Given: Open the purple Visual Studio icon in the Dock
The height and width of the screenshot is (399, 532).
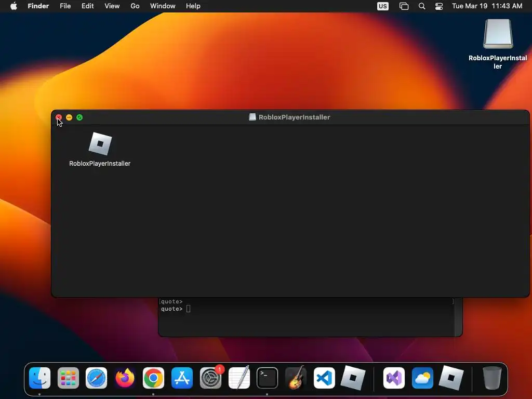Looking at the screenshot, I should click(394, 378).
